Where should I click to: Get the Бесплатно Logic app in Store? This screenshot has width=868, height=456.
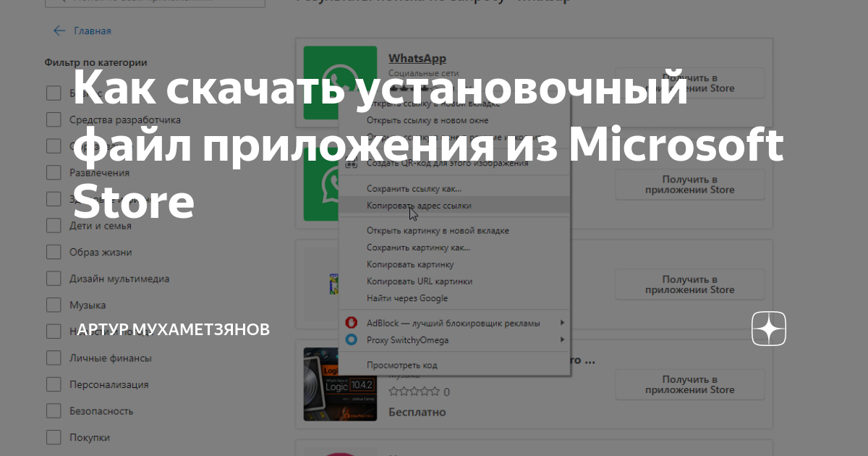point(690,384)
